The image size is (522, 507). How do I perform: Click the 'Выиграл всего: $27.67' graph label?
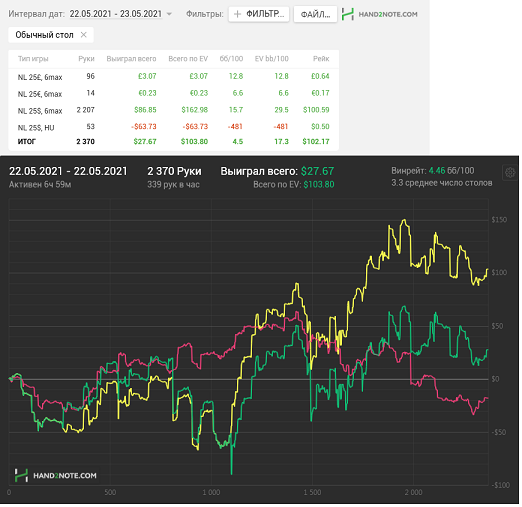(x=277, y=171)
